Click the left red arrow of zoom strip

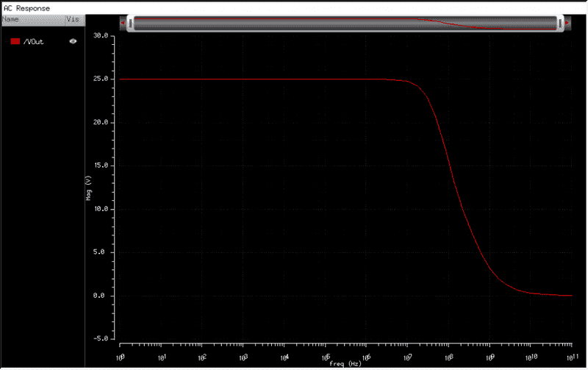[x=123, y=23]
